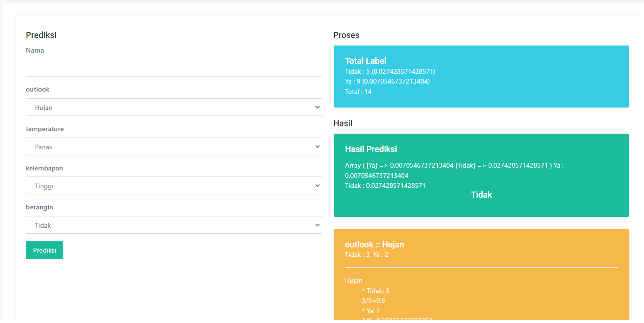Click the berangin field label

coord(39,207)
